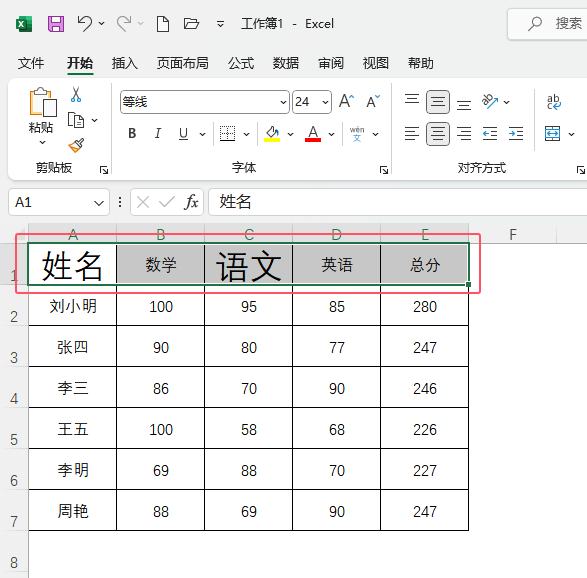
Task: Open the Name Box dropdown arrow
Action: pyautogui.click(x=99, y=203)
